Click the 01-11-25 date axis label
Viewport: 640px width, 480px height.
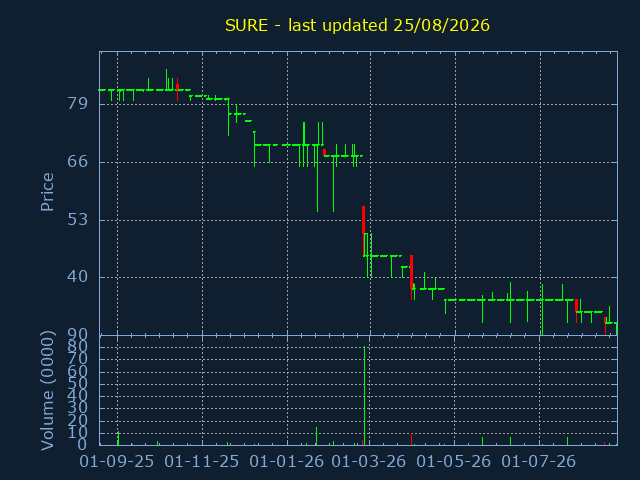[202, 462]
